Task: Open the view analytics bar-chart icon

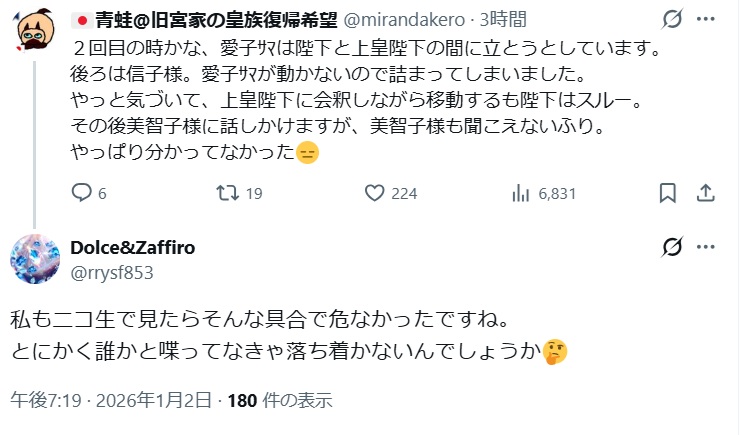Action: point(520,192)
